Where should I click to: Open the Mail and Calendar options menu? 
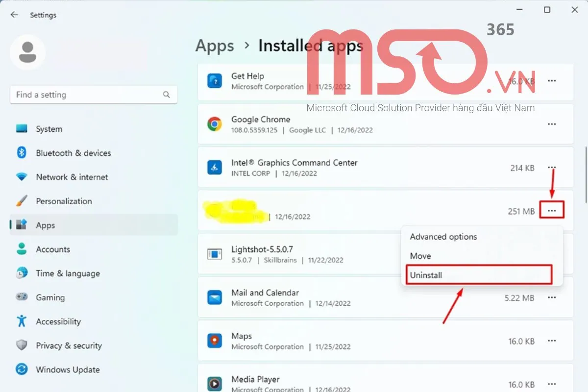[x=552, y=297]
